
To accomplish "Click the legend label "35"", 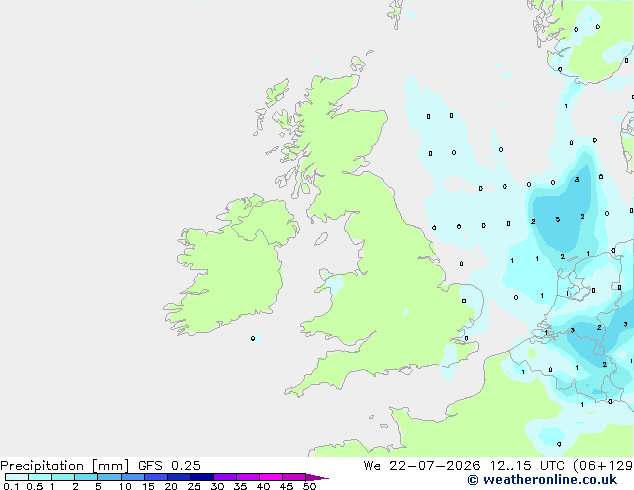I will click(240, 486).
